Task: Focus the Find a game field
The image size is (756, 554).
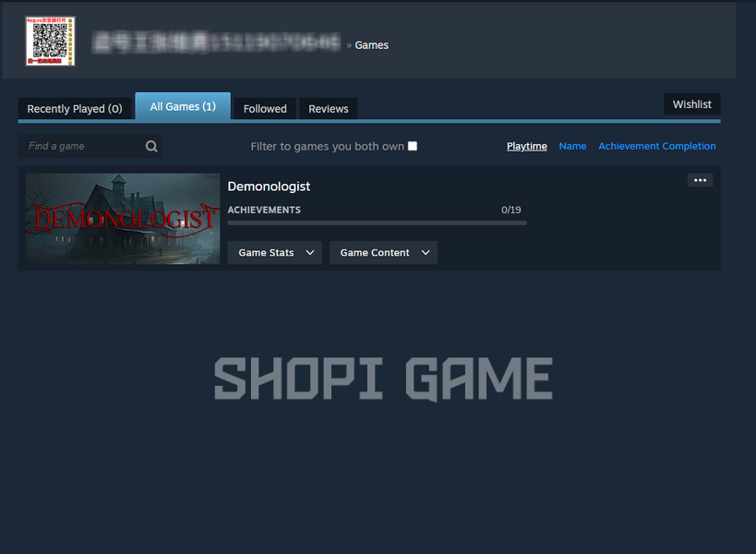Action: [x=90, y=146]
